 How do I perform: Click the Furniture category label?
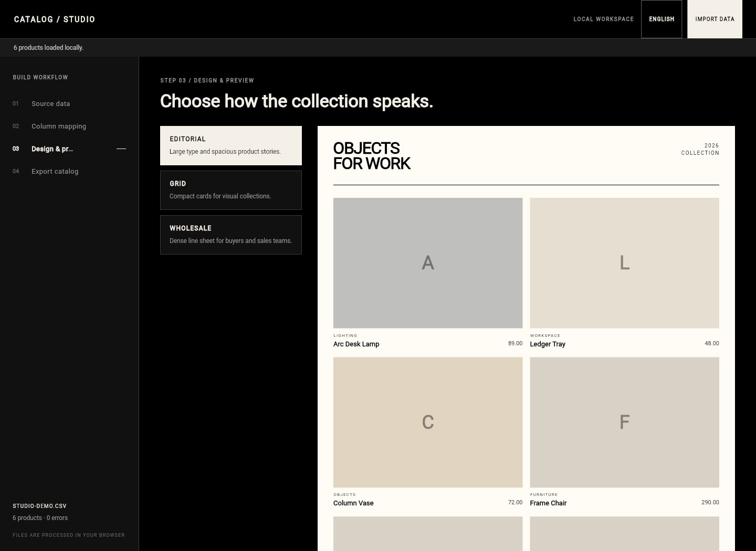coord(544,495)
